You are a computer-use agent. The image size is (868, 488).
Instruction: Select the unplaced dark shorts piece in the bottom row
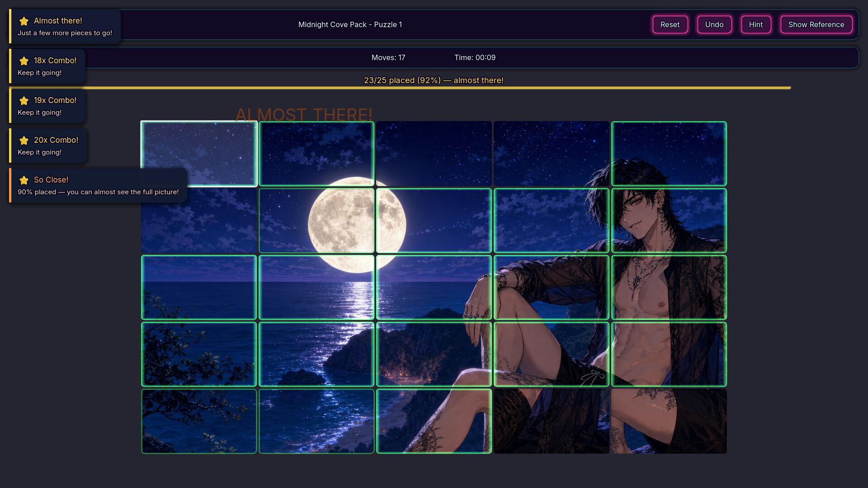coord(552,421)
